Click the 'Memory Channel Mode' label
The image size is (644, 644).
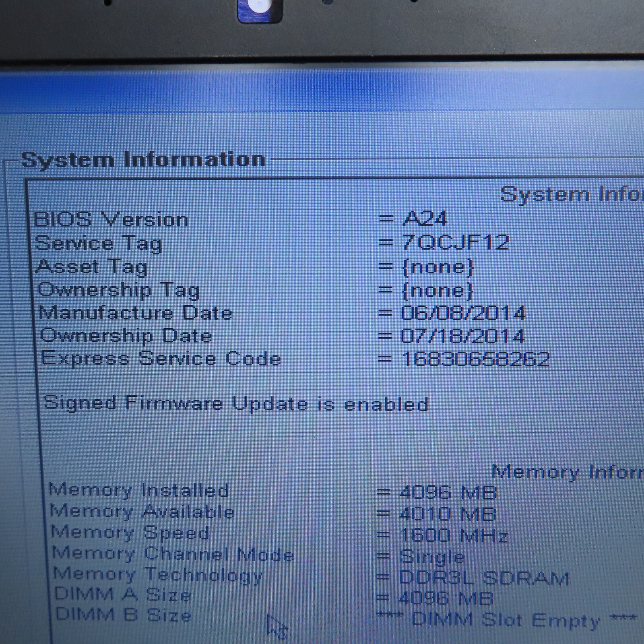tap(173, 554)
